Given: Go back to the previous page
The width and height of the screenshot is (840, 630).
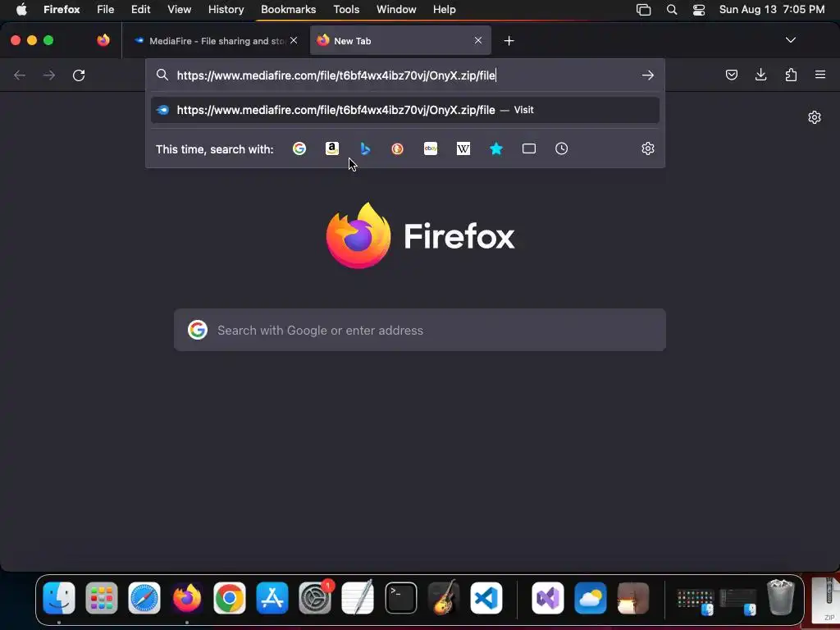Looking at the screenshot, I should (20, 75).
